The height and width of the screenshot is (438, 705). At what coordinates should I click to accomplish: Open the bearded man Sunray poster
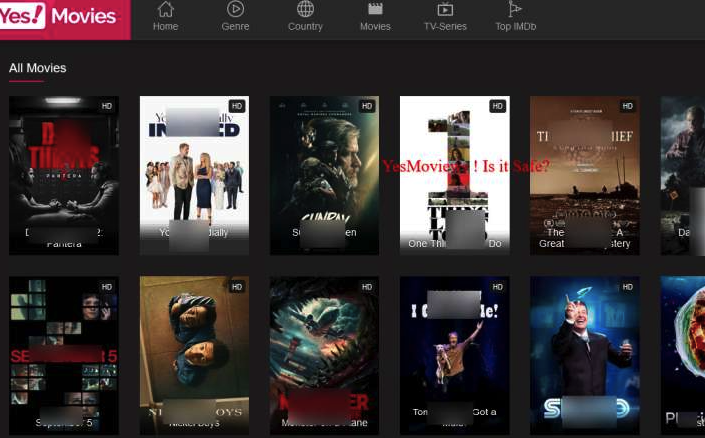(324, 175)
